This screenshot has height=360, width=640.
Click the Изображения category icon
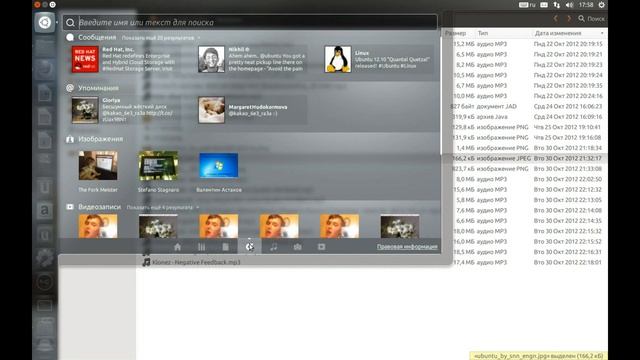[70, 139]
